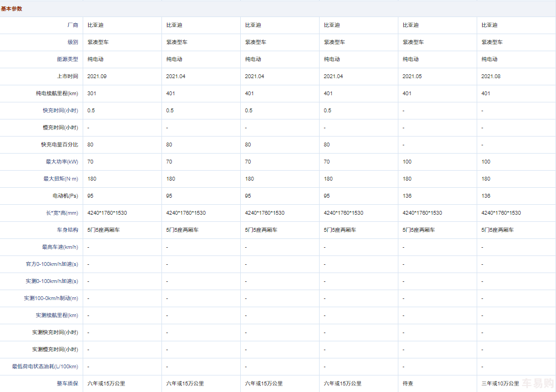Screen dimensions: 556x392
Task: Click the 基本参数 section header
Action: click(12, 9)
